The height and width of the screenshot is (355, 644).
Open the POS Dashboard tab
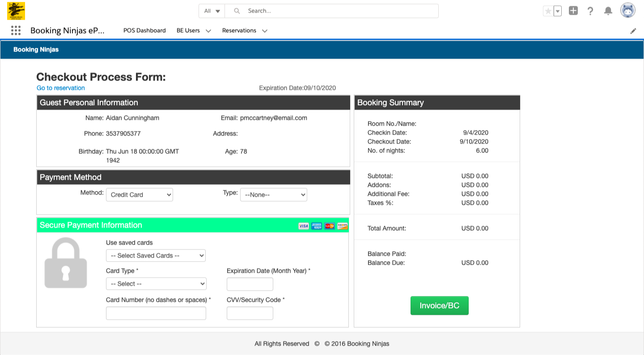click(144, 30)
